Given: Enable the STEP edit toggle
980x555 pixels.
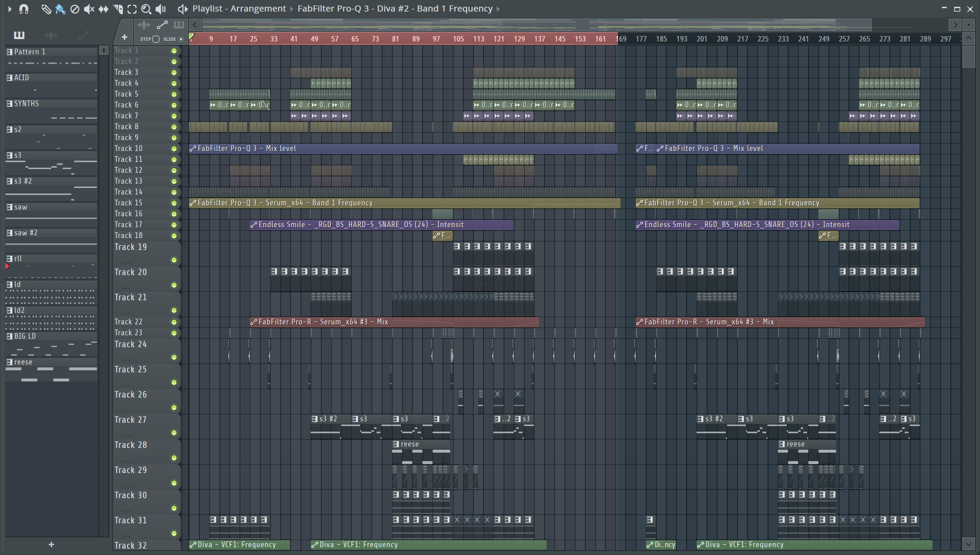Looking at the screenshot, I should [x=156, y=39].
